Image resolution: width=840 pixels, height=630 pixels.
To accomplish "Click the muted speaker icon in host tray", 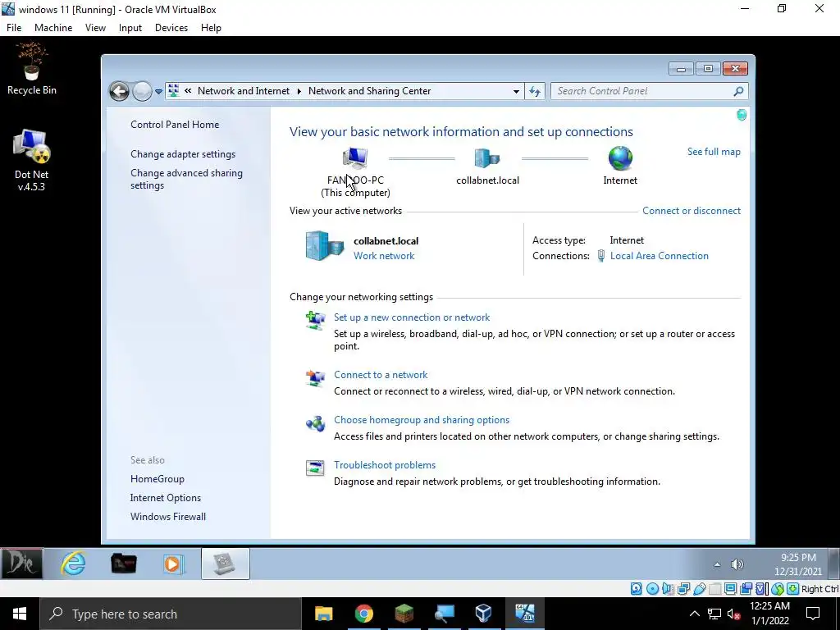I will point(733,614).
